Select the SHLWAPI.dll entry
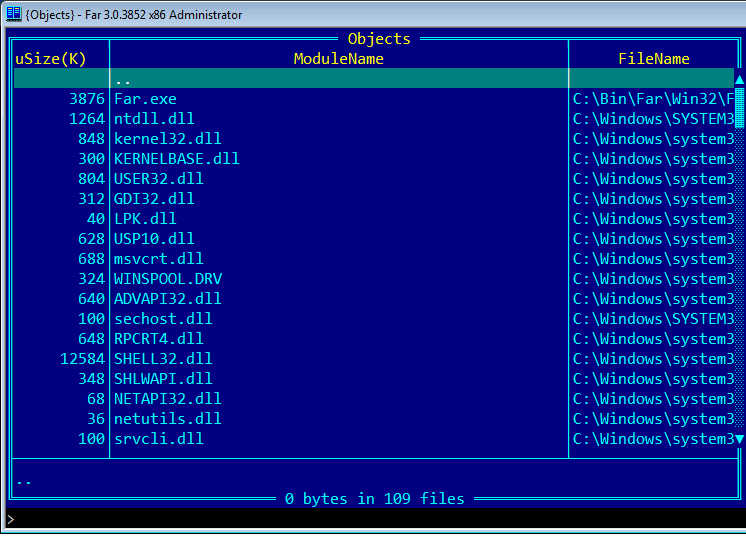 [x=374, y=379]
